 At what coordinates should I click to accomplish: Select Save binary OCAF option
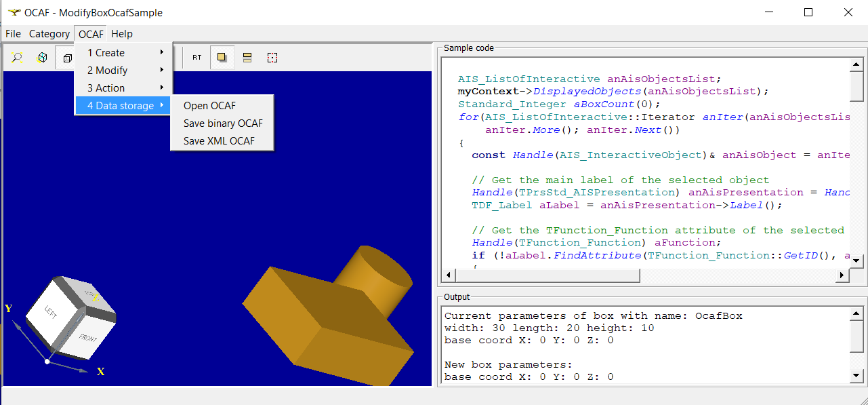pyautogui.click(x=223, y=123)
